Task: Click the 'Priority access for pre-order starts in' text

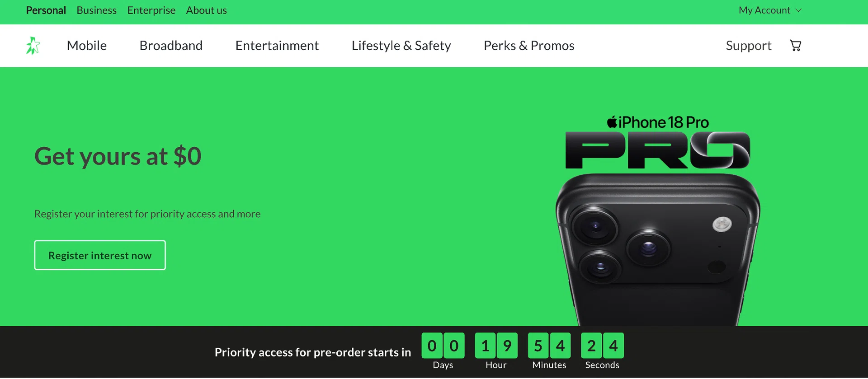Action: pos(313,352)
